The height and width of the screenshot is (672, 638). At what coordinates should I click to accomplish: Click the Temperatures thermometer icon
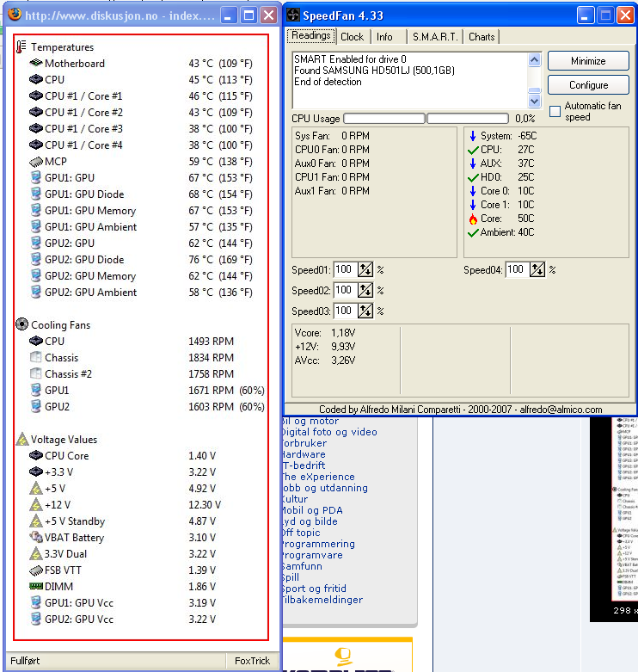[21, 46]
